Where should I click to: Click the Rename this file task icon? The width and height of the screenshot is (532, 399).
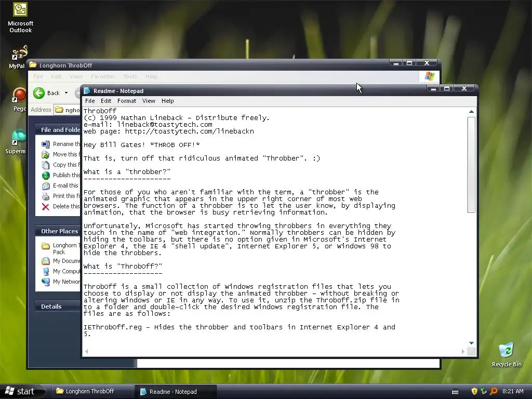point(46,144)
